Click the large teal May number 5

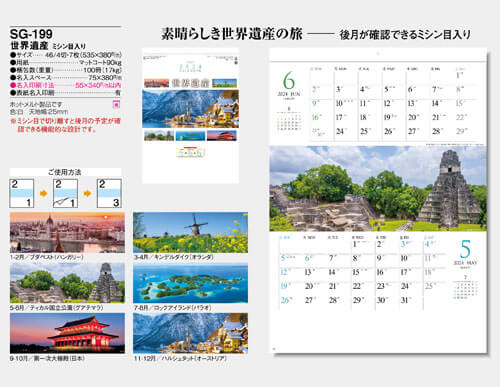[465, 249]
